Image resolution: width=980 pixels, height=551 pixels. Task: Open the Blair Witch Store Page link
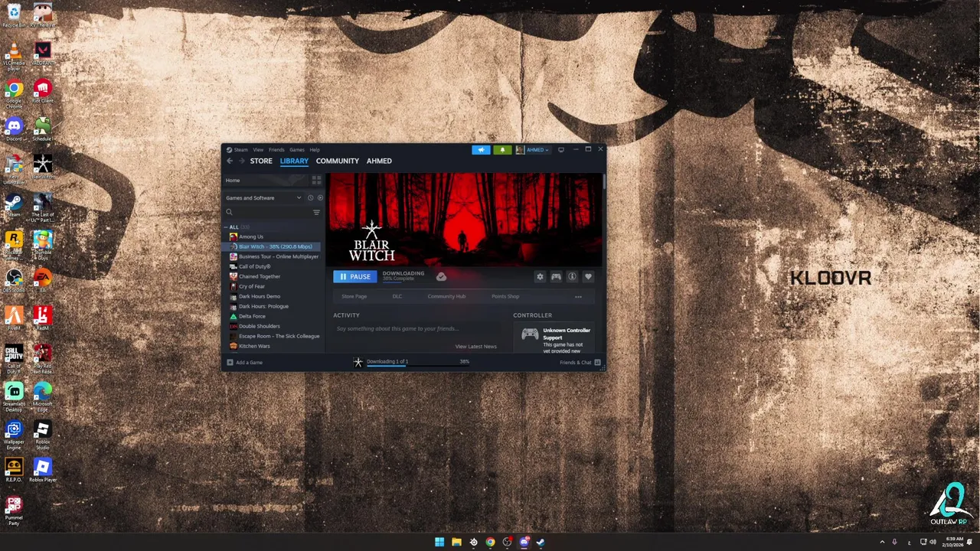[354, 296]
